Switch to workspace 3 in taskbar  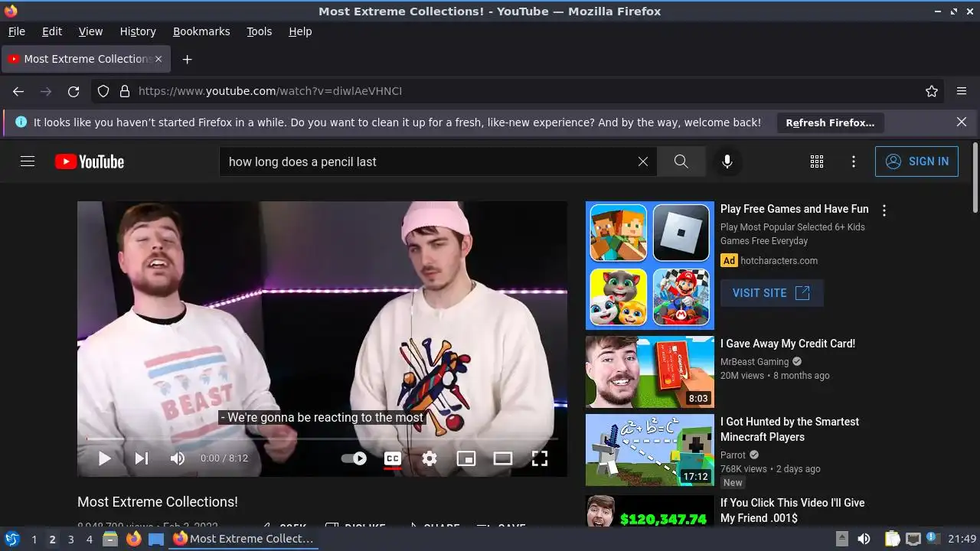point(70,540)
